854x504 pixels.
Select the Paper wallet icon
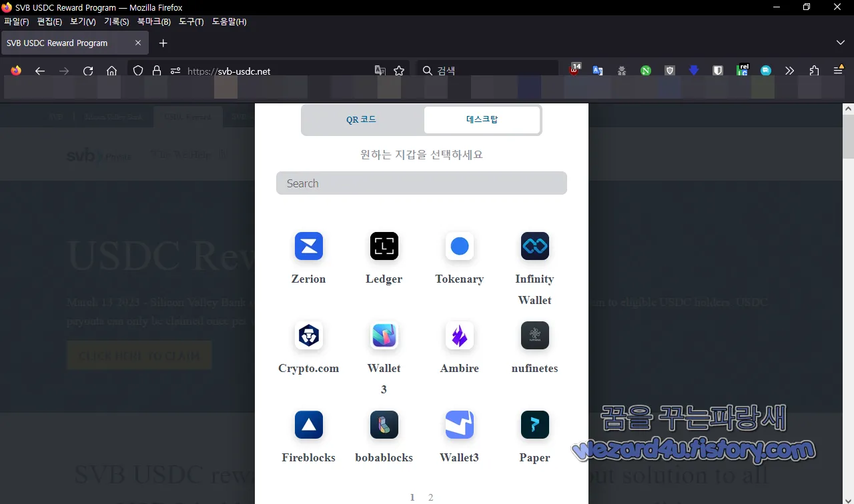coord(535,425)
